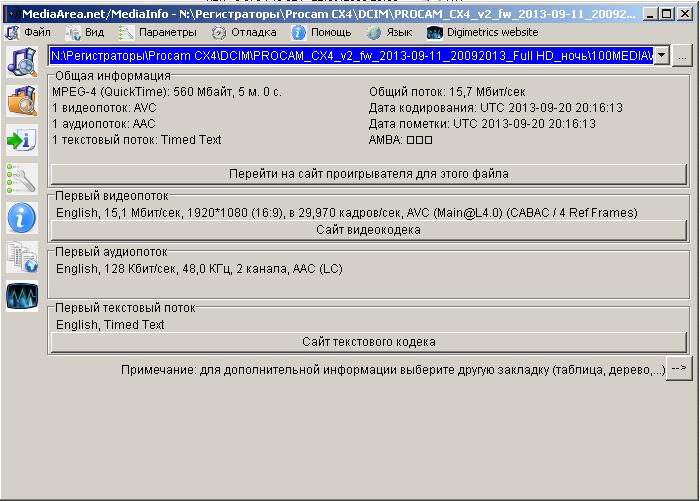Click the documents-with-globe sidebar icon
Image resolution: width=700 pixels, height=501 pixels.
[x=21, y=257]
